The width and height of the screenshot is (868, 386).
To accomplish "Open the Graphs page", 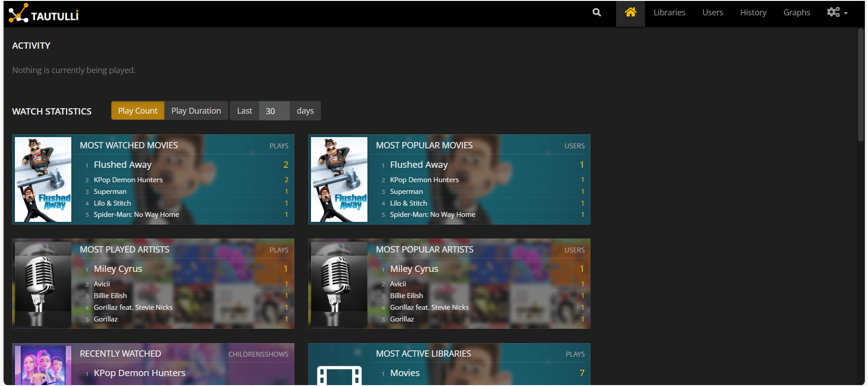I will point(797,13).
